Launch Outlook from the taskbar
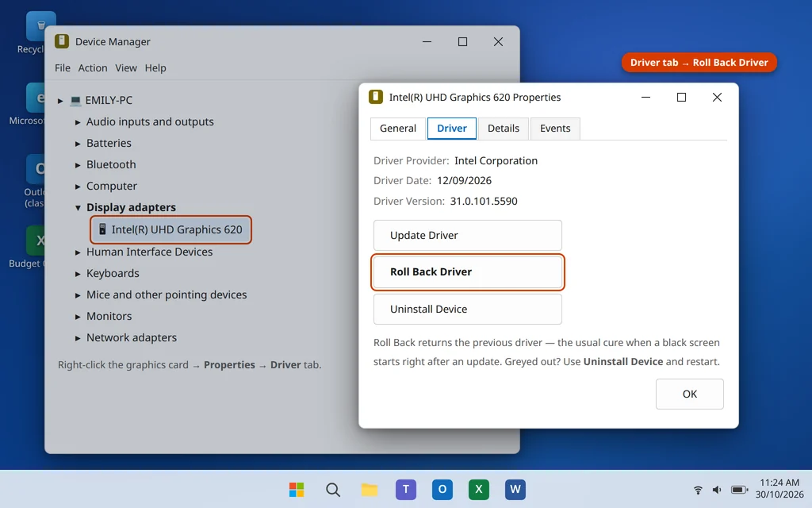 tap(442, 489)
